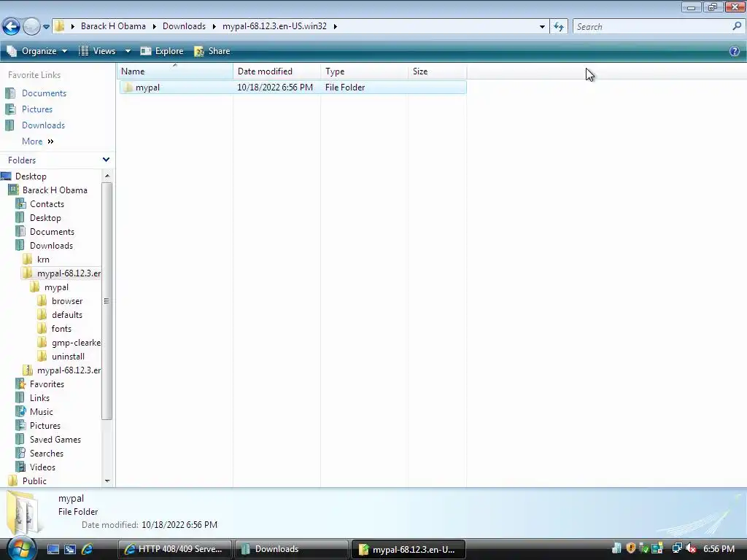Select Desktop under Barack H Obama
This screenshot has width=747, height=560.
[x=44, y=217]
